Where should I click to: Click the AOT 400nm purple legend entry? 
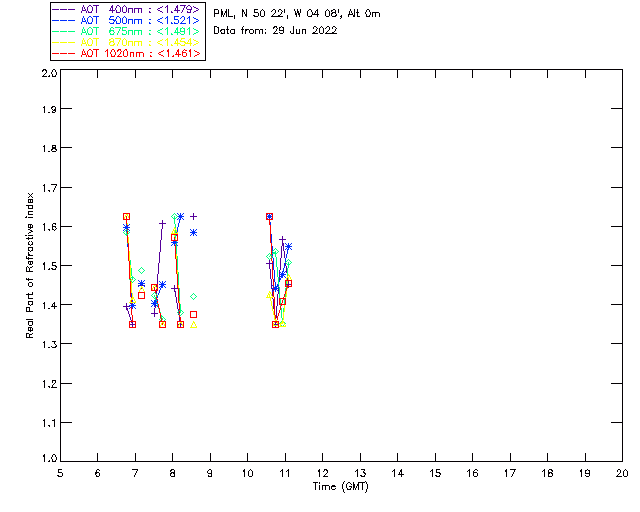click(x=126, y=9)
